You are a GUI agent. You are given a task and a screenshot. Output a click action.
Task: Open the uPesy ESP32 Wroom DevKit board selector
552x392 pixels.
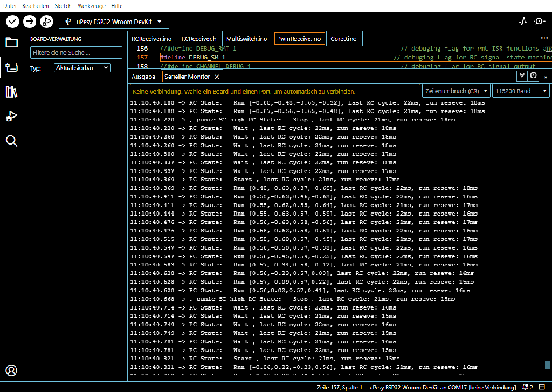coord(112,22)
